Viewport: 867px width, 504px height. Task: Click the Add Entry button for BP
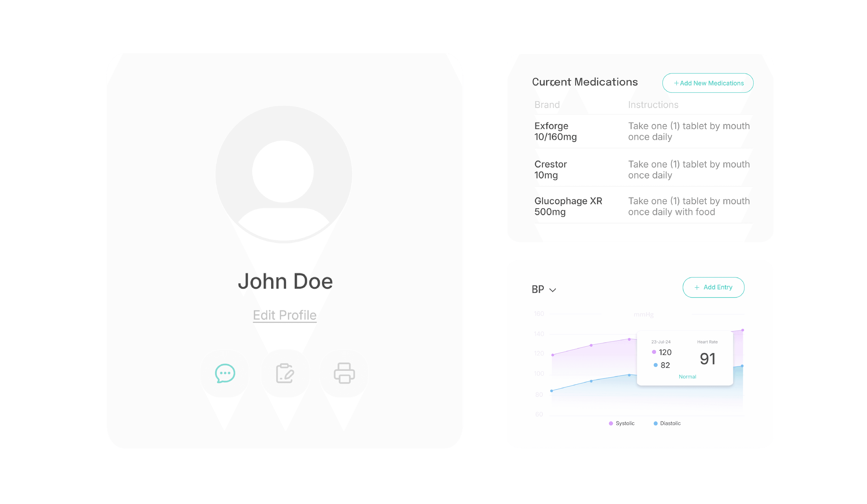point(713,287)
